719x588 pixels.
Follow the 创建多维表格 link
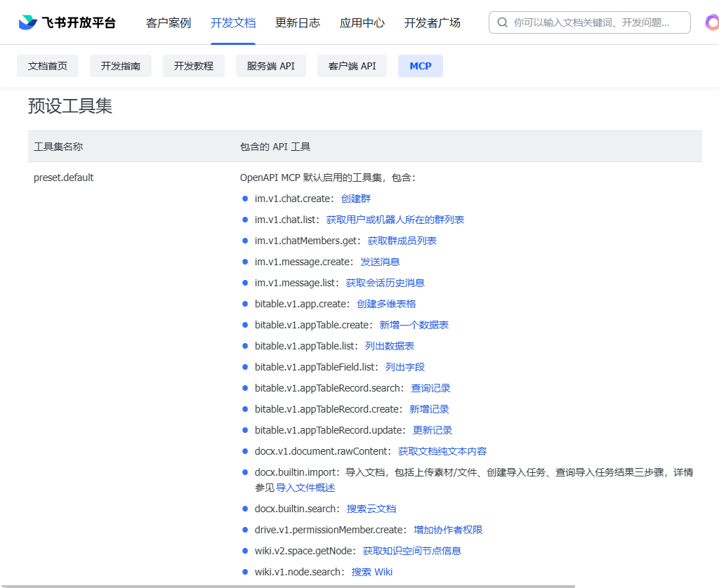(x=387, y=304)
